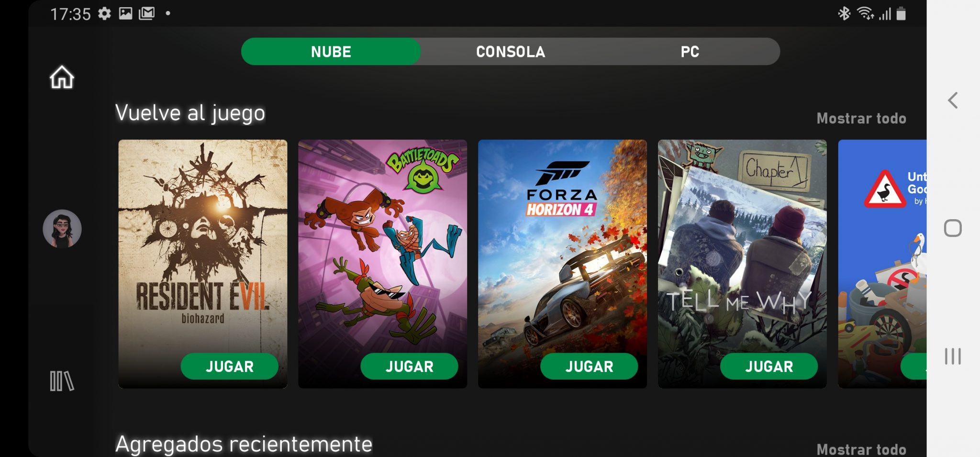Viewport: 980px width, 457px height.
Task: Tap the Gmail notification icon
Action: 146,13
